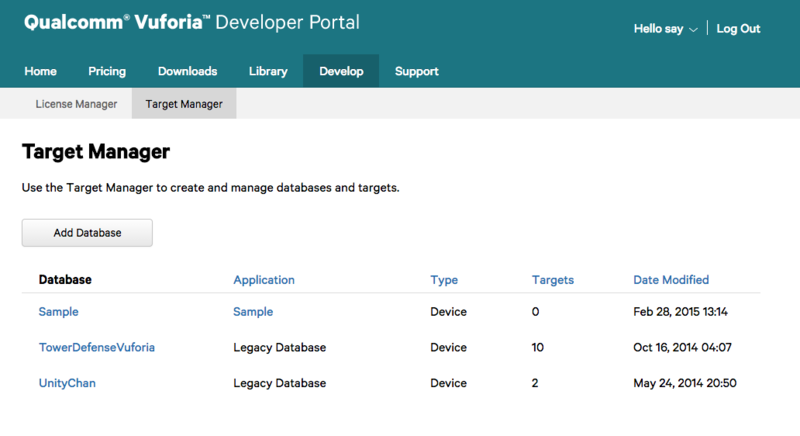Switch to the License Manager tab
The height and width of the screenshot is (436, 800).
pos(76,104)
